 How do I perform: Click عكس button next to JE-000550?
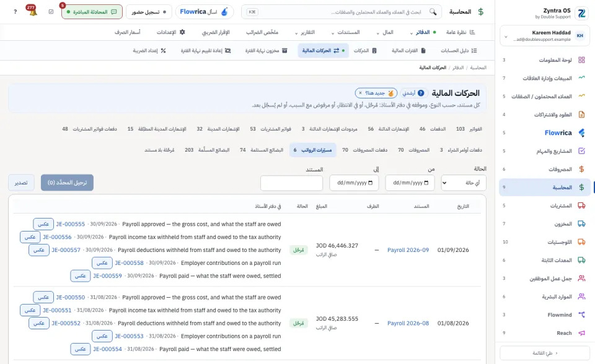pos(43,297)
